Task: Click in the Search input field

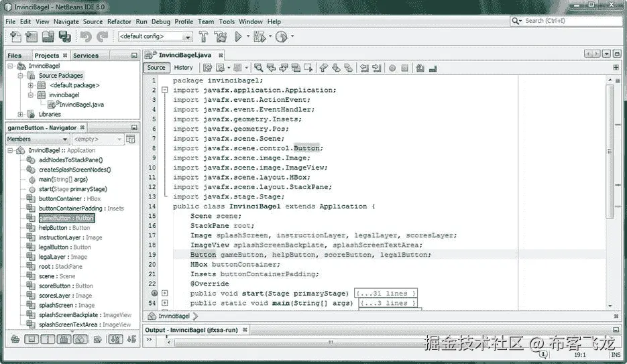Action: 572,21
